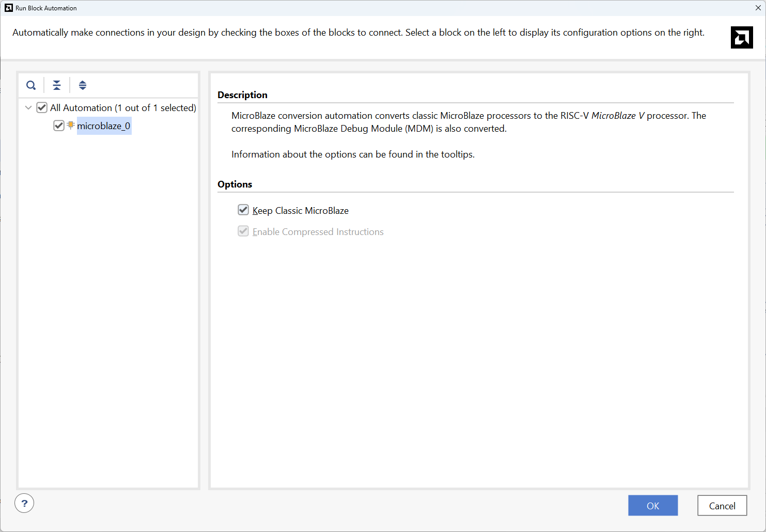Click the Vivado app icon in title bar
Image resolution: width=766 pixels, height=532 pixels.
[x=8, y=8]
